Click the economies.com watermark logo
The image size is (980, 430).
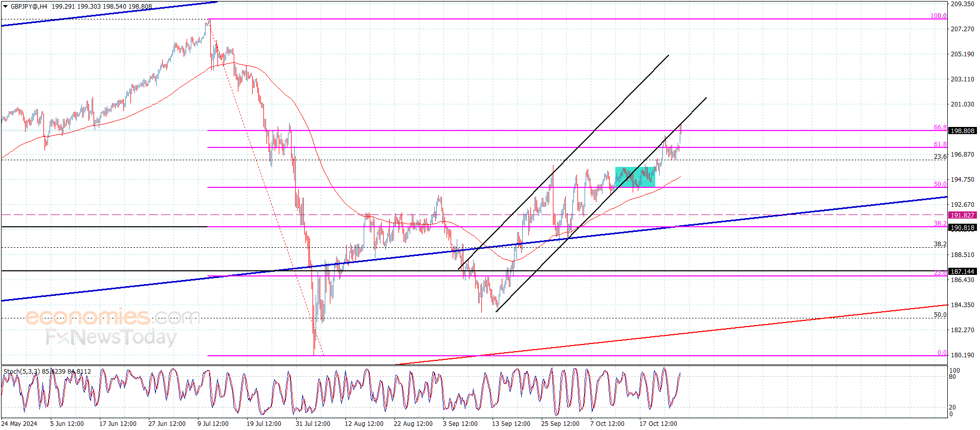[x=112, y=317]
